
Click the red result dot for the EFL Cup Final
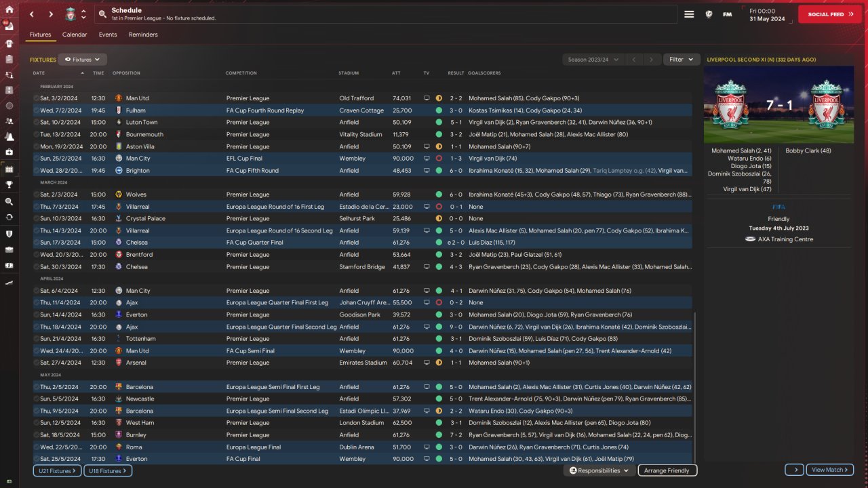coord(439,159)
